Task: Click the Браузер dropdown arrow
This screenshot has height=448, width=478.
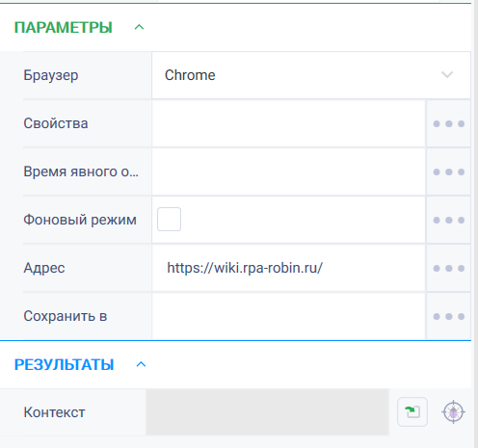Action: (447, 75)
